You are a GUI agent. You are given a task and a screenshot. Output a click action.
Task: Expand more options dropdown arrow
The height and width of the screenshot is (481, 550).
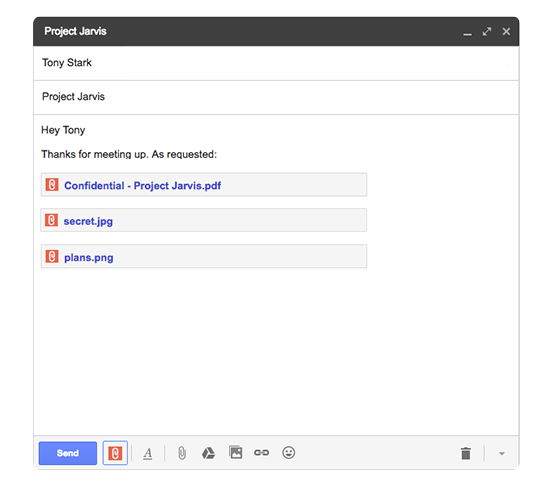pyautogui.click(x=502, y=454)
